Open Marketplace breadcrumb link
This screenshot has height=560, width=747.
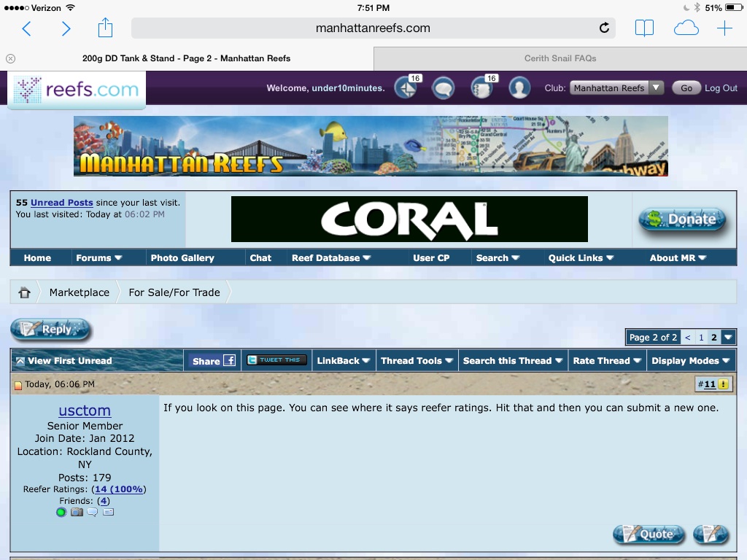click(79, 292)
